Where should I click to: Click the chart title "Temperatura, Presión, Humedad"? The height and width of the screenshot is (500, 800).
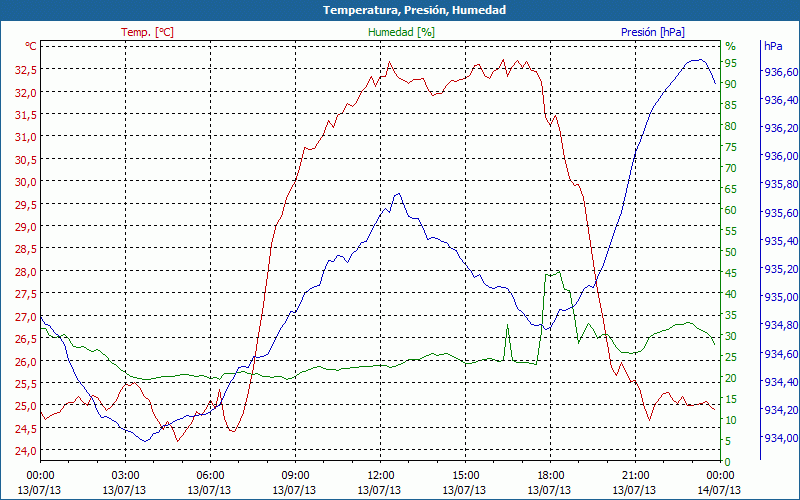(414, 10)
